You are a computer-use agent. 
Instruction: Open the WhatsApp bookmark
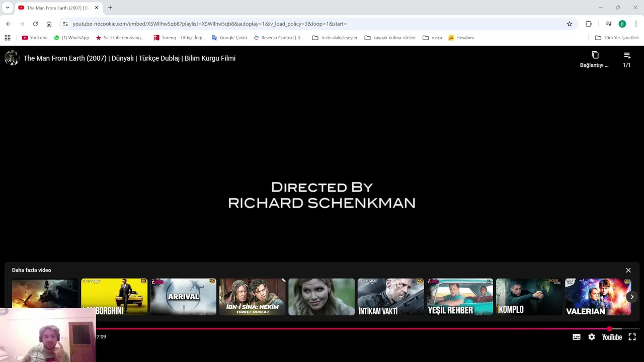71,38
